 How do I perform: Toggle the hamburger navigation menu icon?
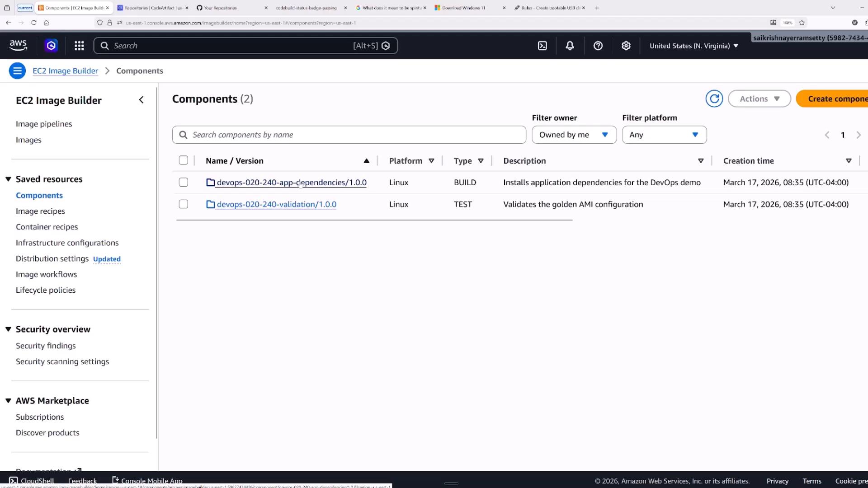click(x=17, y=71)
